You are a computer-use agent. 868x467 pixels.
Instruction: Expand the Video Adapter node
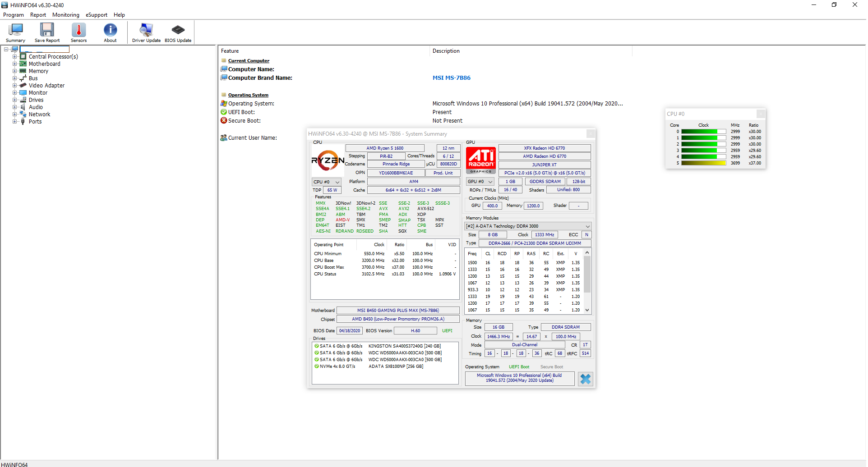[15, 86]
